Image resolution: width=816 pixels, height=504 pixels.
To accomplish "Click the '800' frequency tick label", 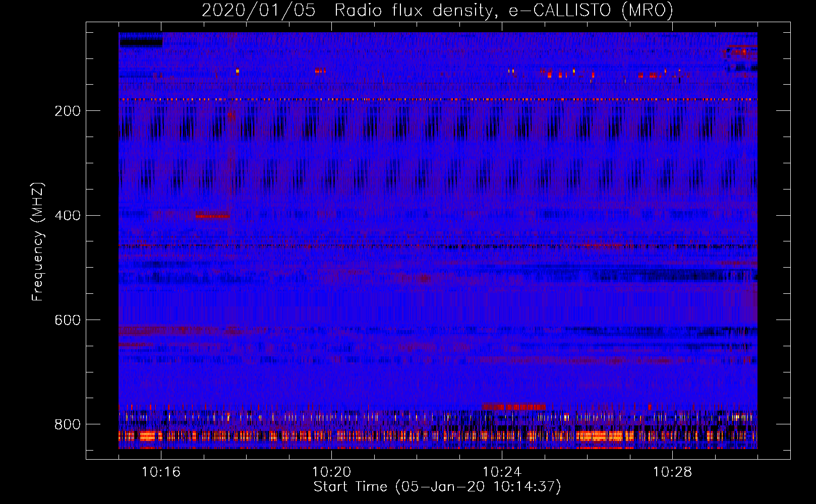I will click(x=68, y=424).
